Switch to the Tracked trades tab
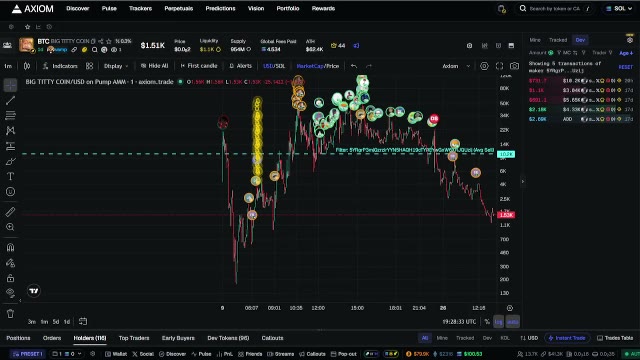Screen dimensions: 640x360 [x=558, y=40]
